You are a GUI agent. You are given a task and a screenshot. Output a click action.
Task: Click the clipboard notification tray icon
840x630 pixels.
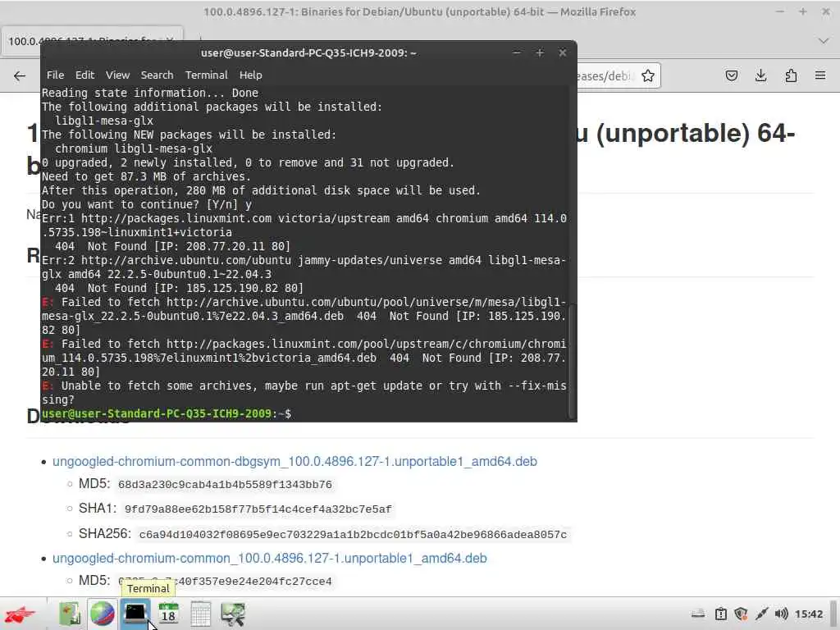click(720, 614)
